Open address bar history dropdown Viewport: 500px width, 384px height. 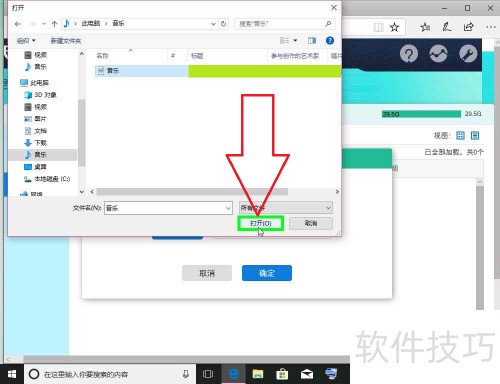(213, 24)
